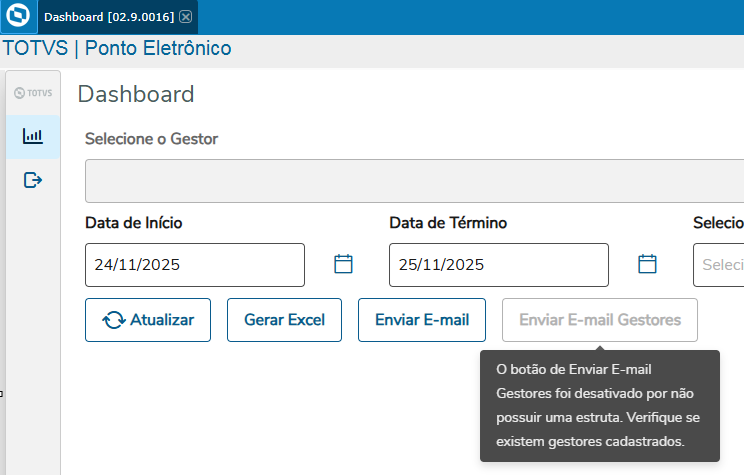Click the disabled Enviar E-mail Gestores button
Viewport: 744px width, 475px height.
point(600,320)
